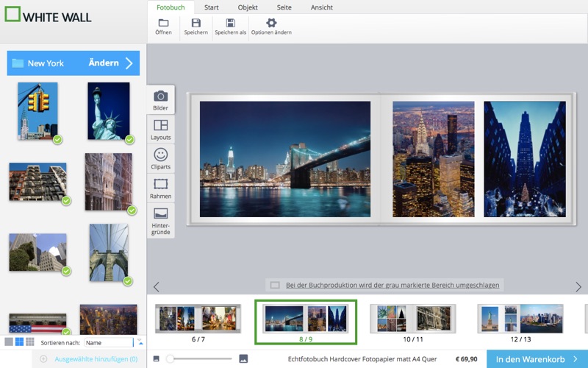
Task: Select the Chrysler Building night photo on page
Action: coord(434,159)
